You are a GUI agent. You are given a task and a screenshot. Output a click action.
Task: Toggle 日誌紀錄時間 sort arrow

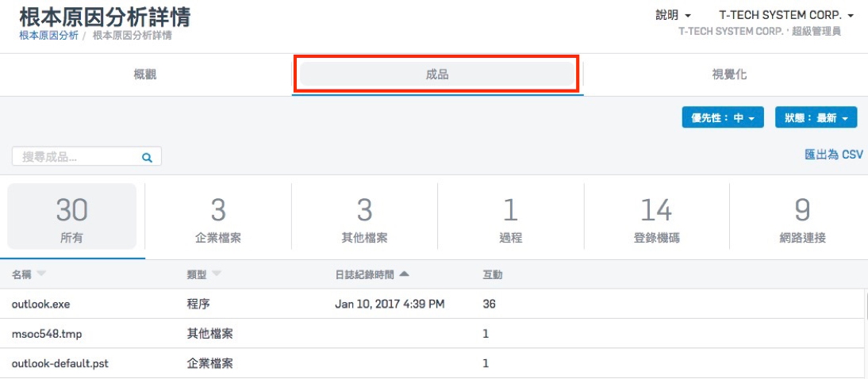tap(404, 274)
